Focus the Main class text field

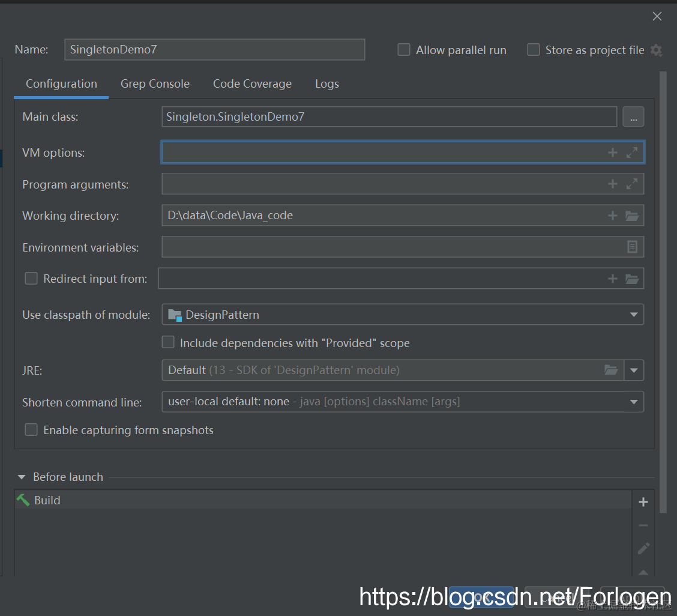(x=389, y=116)
